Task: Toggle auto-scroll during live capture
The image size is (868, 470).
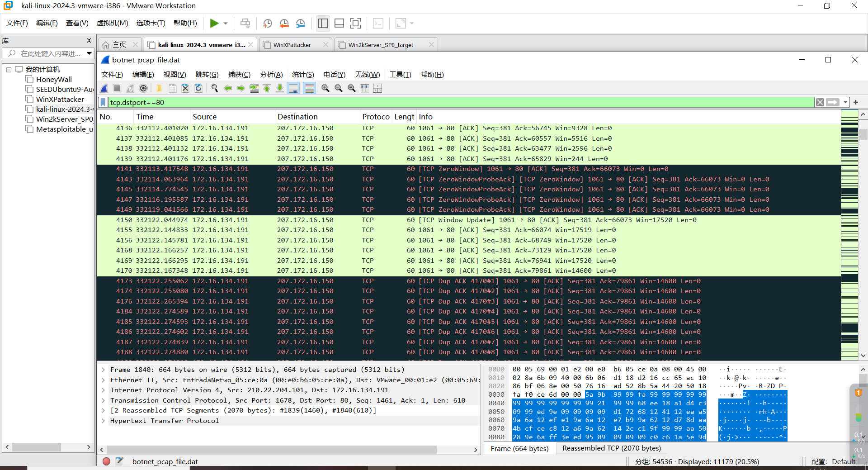Action: (293, 88)
